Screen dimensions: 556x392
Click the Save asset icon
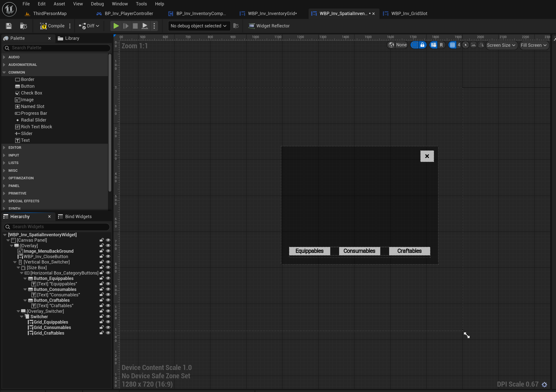click(9, 26)
